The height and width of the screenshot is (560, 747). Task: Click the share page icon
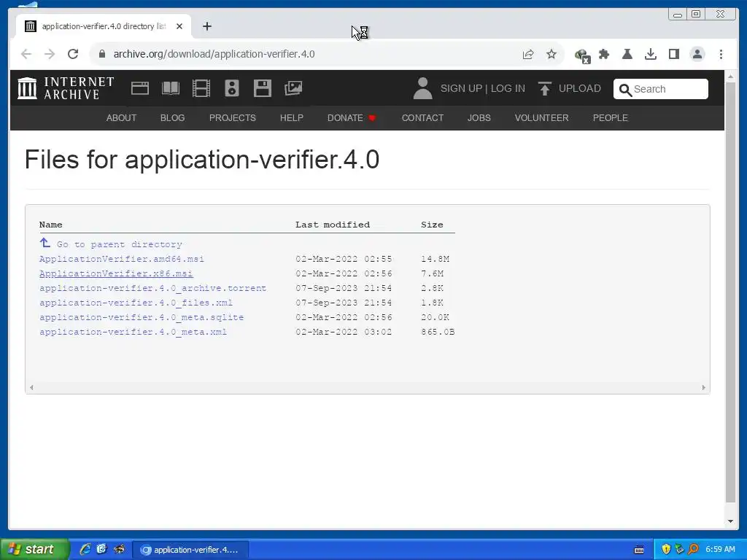coord(528,54)
